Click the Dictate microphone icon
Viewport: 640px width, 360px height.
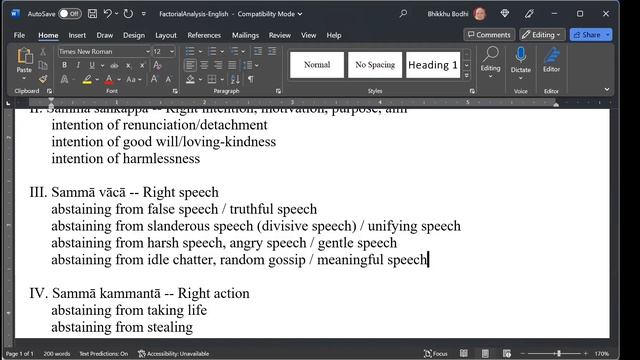pyautogui.click(x=521, y=55)
